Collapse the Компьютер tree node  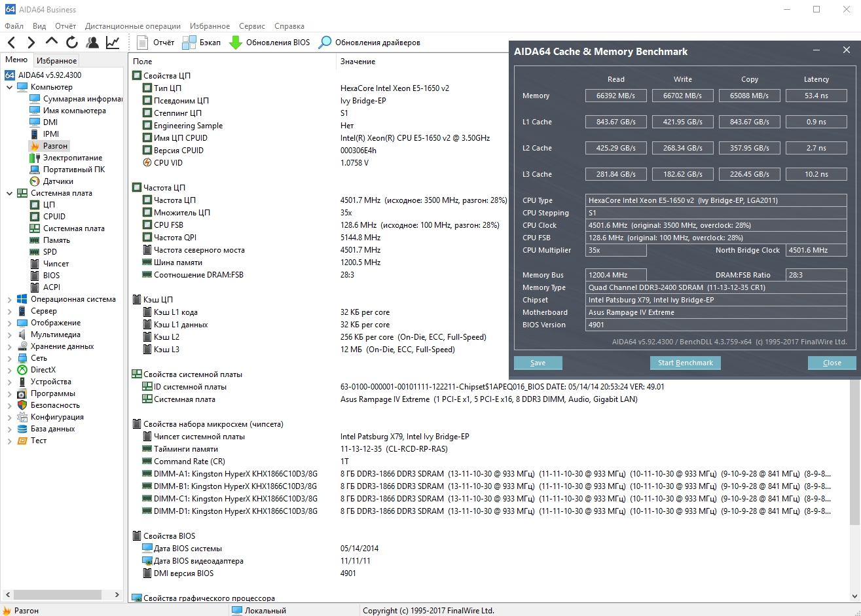pos(10,87)
